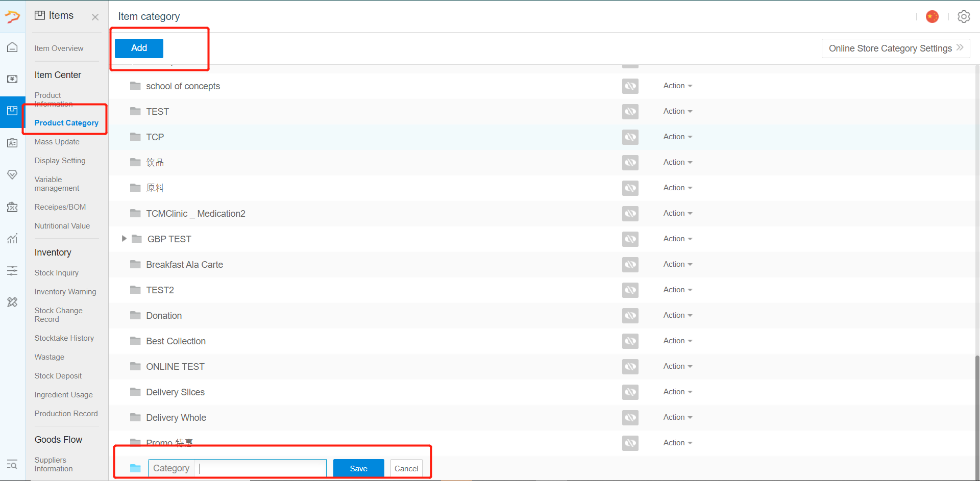The image size is (980, 481).
Task: Open the diamond loyalty icon in rail
Action: pyautogui.click(x=12, y=174)
